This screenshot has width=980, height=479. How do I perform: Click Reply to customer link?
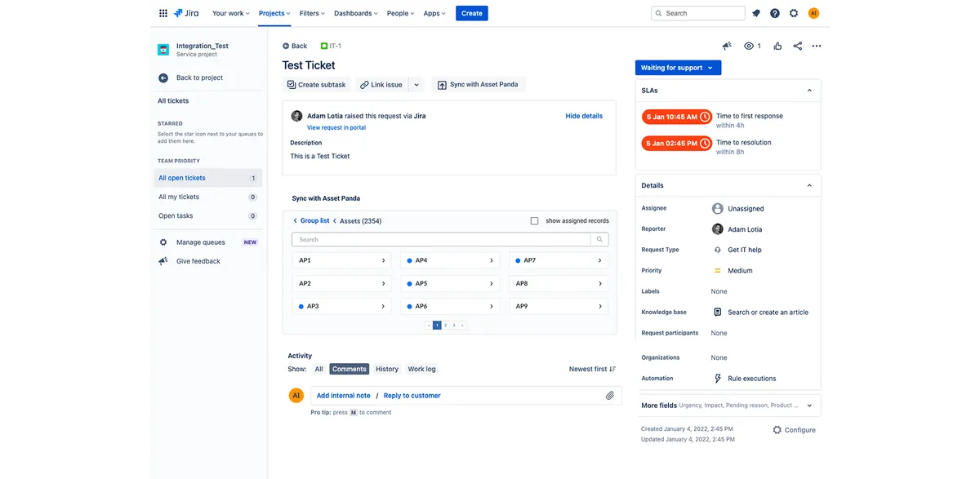pyautogui.click(x=412, y=396)
